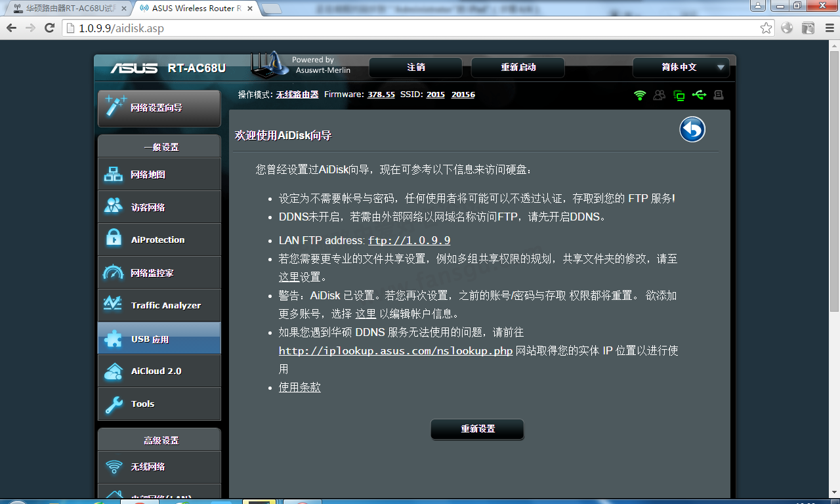This screenshot has width=840, height=504.
Task: Open Tools menu item
Action: [x=159, y=404]
